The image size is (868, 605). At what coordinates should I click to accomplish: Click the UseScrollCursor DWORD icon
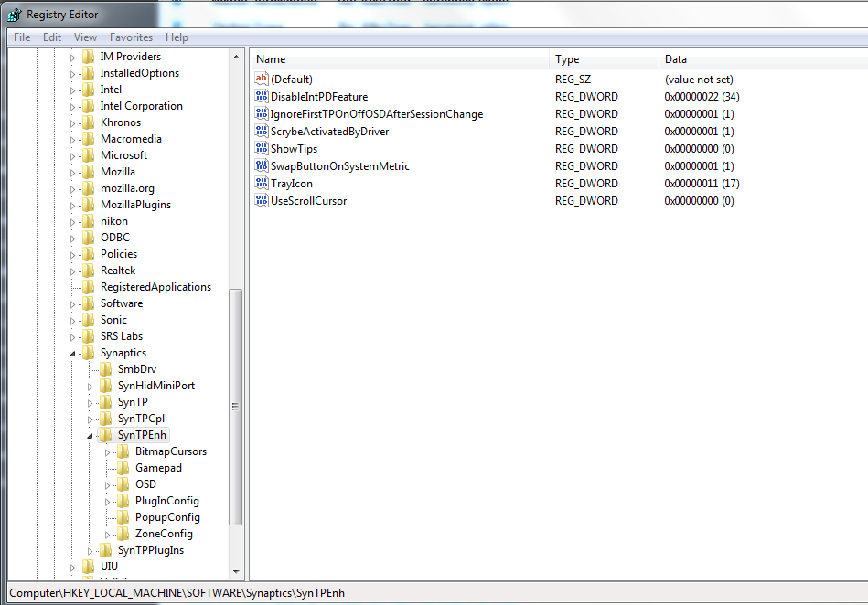tap(262, 200)
